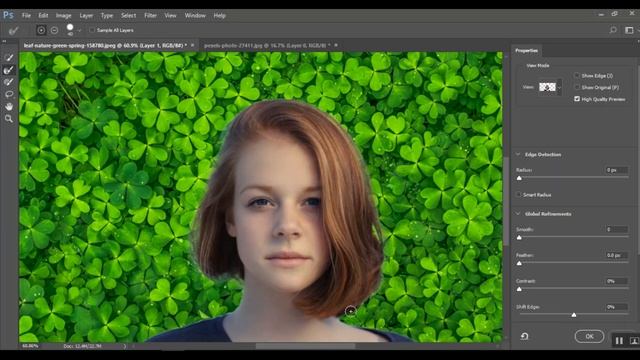Switch to the pexels-photo document tab
The height and width of the screenshot is (360, 640).
[x=267, y=45]
